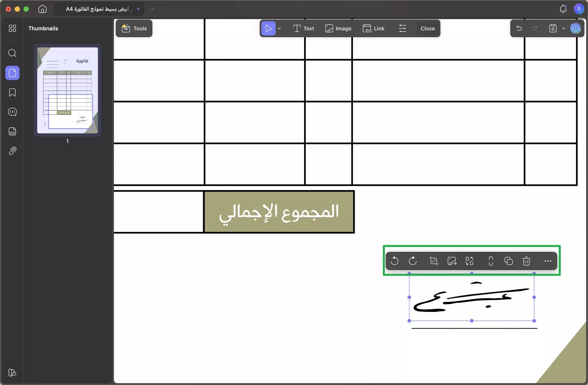This screenshot has width=588, height=385.
Task: Expand the selection tool dropdown arrow
Action: point(279,28)
